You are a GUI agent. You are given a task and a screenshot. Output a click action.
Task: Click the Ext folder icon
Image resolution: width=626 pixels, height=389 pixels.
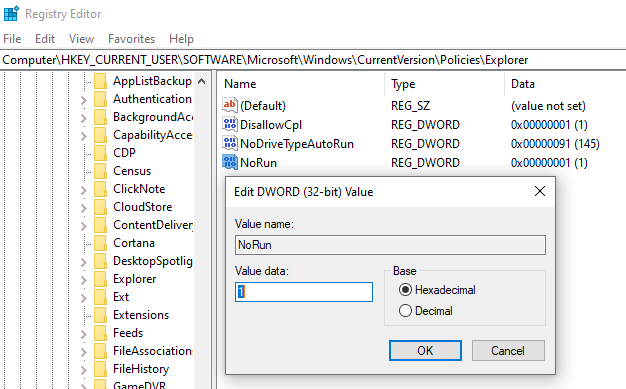pyautogui.click(x=101, y=297)
